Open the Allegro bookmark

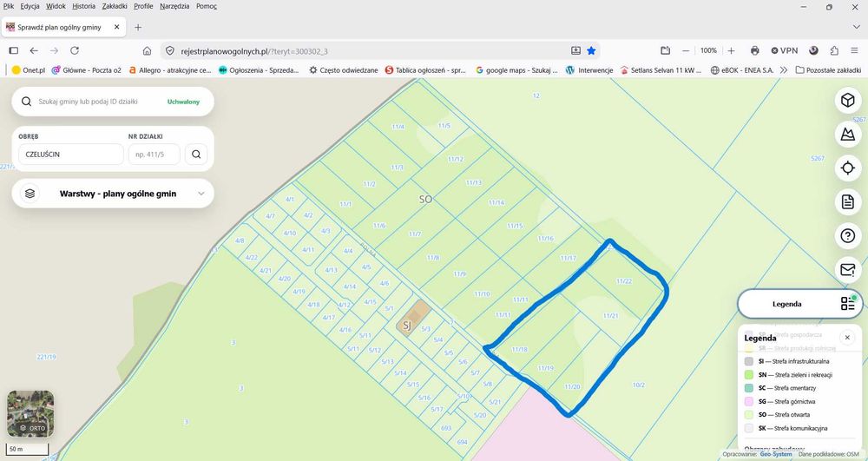[x=170, y=70]
